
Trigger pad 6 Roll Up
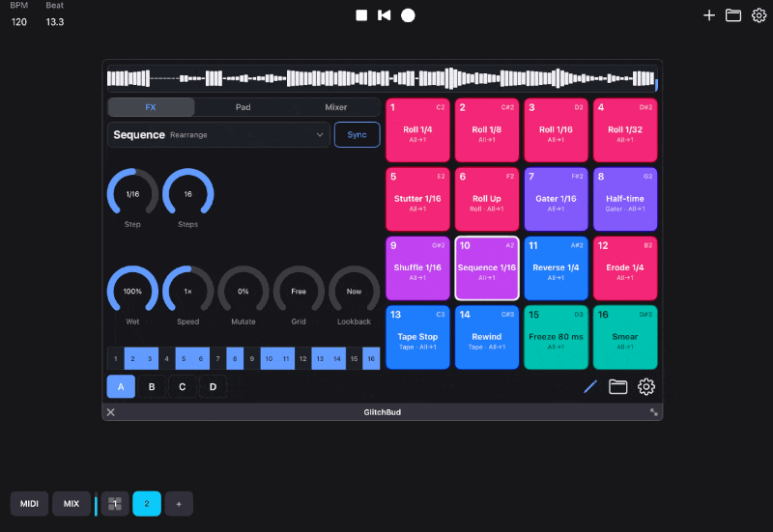[487, 199]
